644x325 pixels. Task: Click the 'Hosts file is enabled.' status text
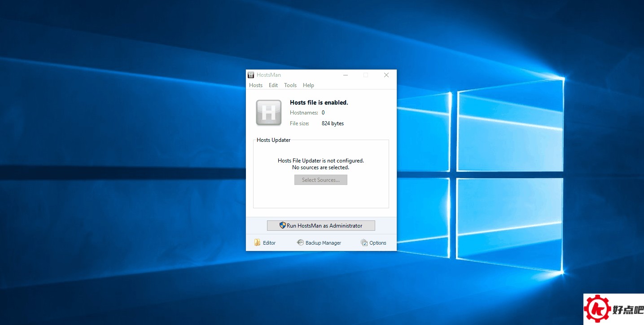[319, 103]
